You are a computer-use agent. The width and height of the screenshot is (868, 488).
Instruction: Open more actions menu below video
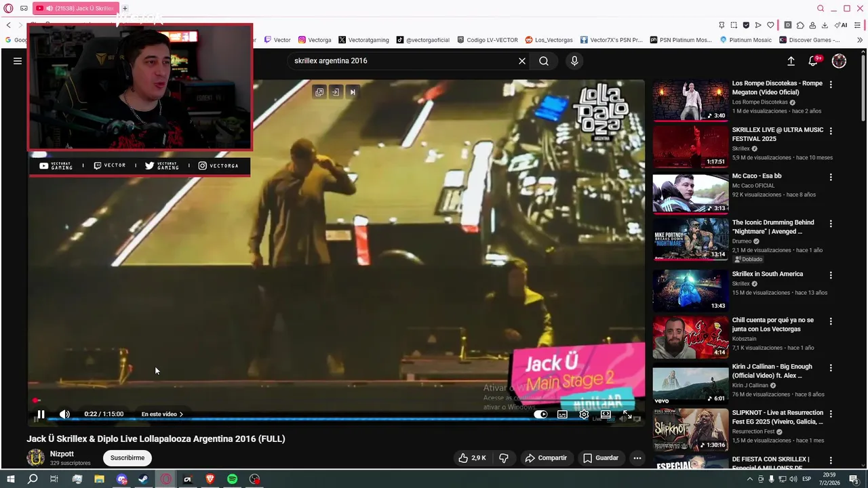click(637, 458)
